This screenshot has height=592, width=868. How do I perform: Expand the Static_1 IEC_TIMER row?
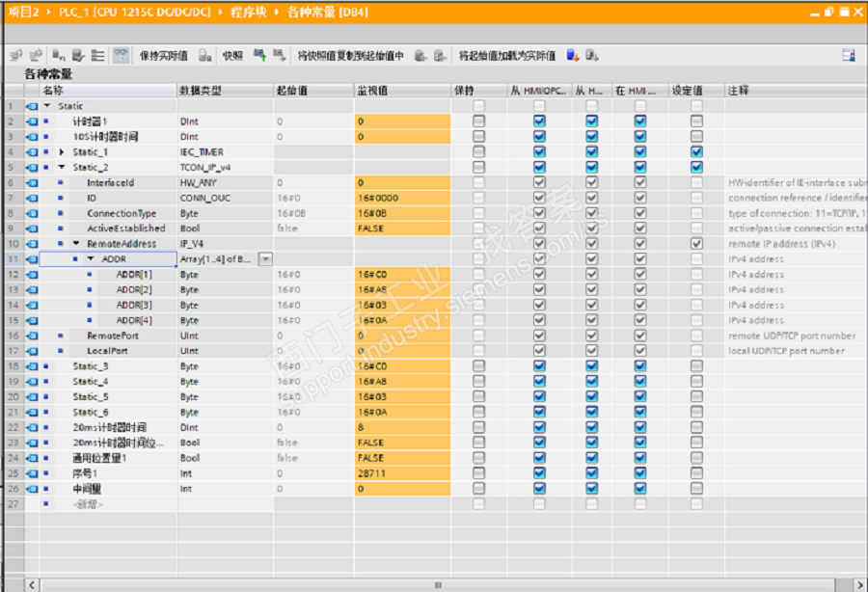click(x=62, y=151)
